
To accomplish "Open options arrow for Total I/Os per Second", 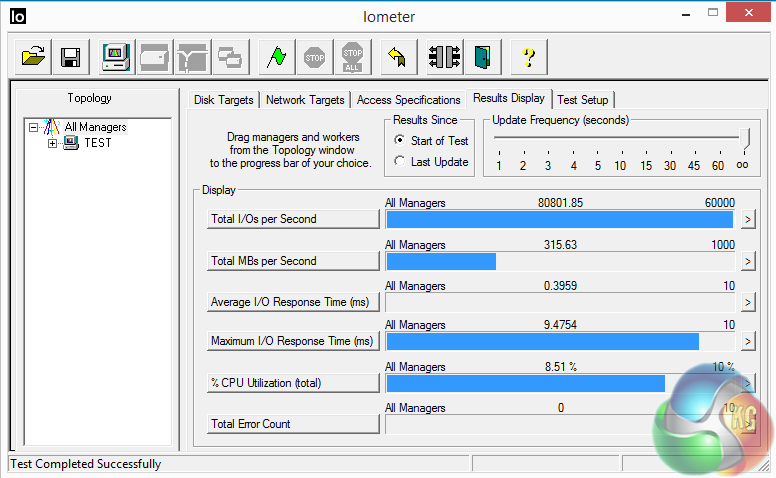I will coord(748,219).
